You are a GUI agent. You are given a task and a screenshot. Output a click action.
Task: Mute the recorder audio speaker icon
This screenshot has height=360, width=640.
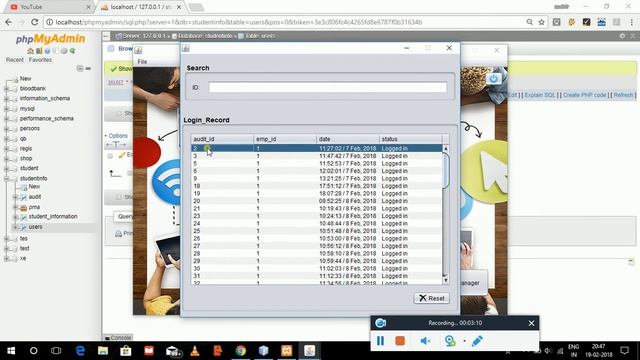425,340
